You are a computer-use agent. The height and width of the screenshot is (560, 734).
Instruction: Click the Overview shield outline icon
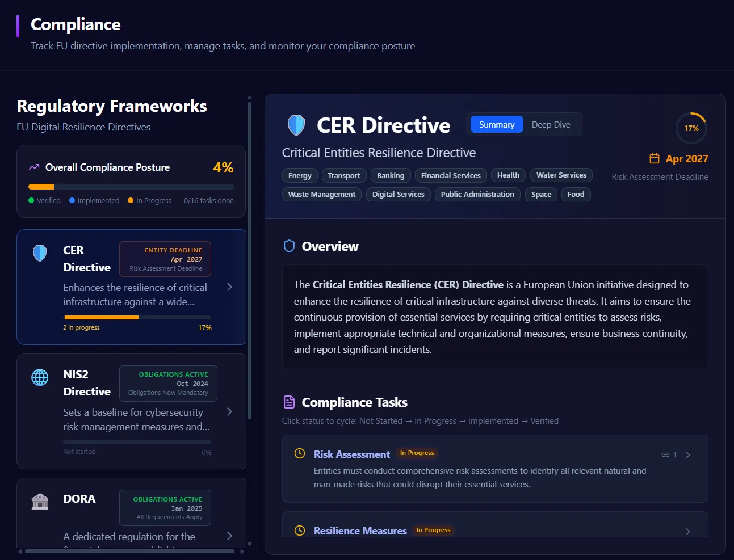[289, 246]
